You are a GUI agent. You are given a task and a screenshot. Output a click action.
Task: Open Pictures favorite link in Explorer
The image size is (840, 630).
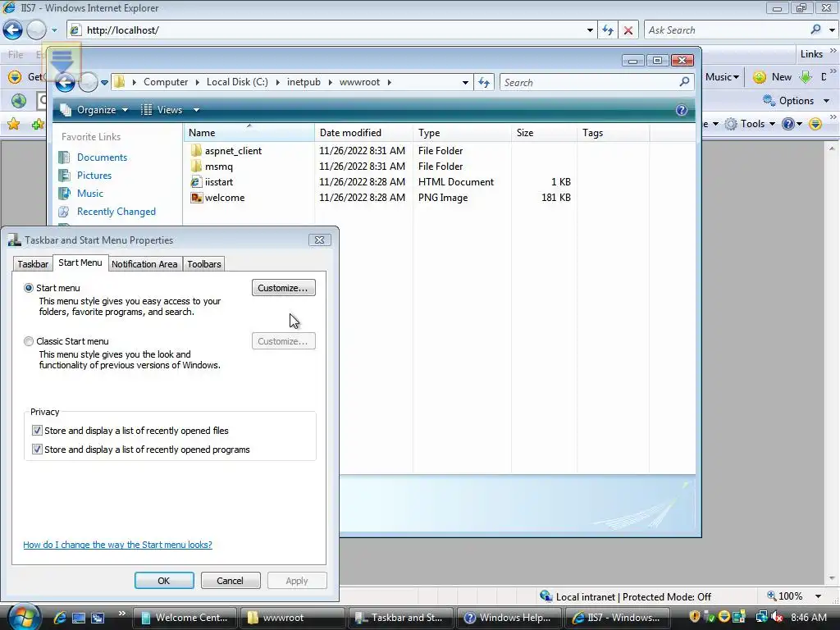94,176
